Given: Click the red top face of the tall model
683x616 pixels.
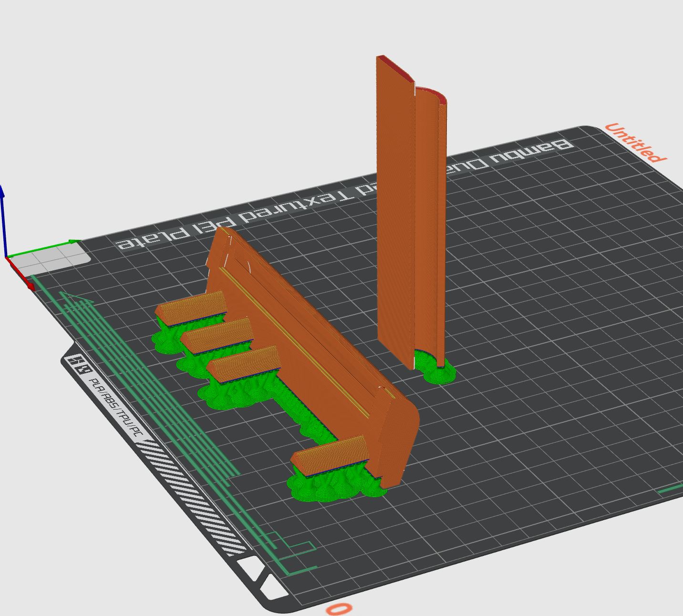Looking at the screenshot, I should click(395, 66).
